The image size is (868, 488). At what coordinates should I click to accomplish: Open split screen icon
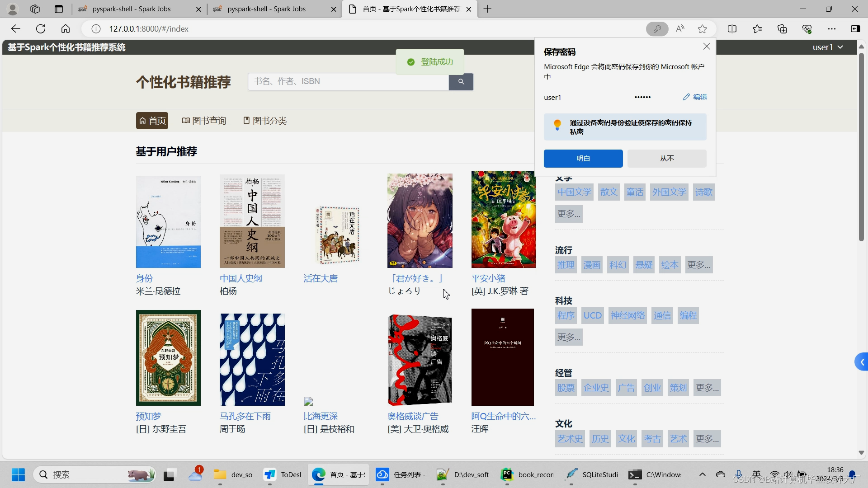tap(732, 29)
